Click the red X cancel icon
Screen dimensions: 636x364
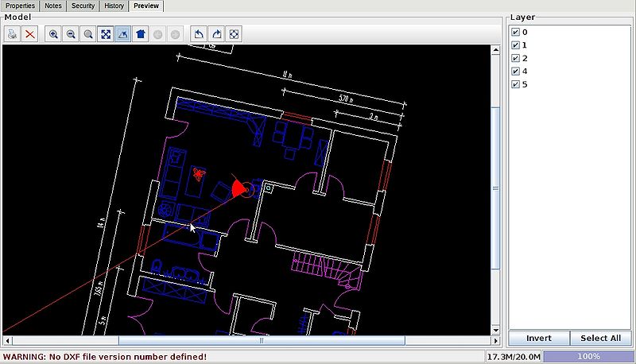(29, 34)
